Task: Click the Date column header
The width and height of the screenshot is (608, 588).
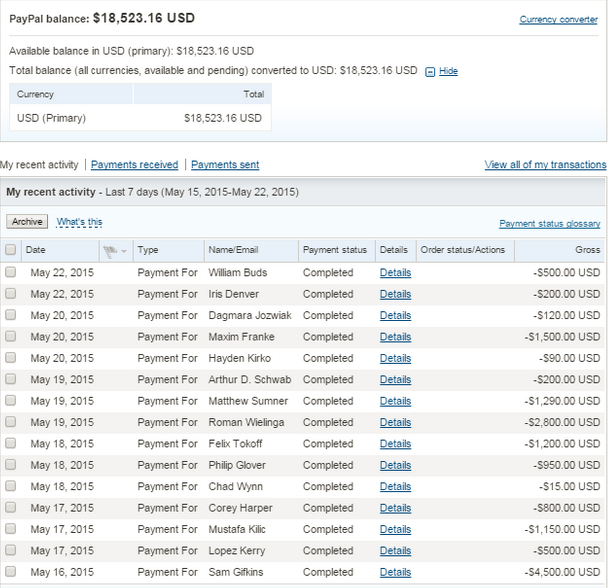Action: [x=36, y=250]
